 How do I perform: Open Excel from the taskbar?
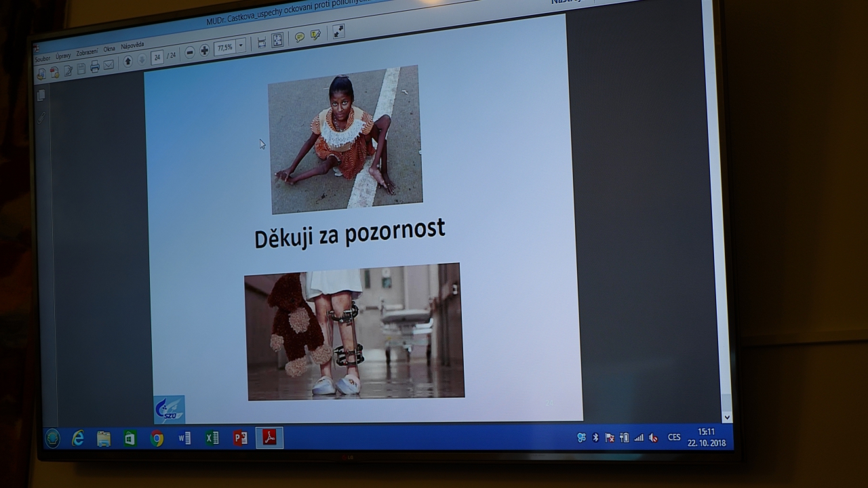coord(212,439)
